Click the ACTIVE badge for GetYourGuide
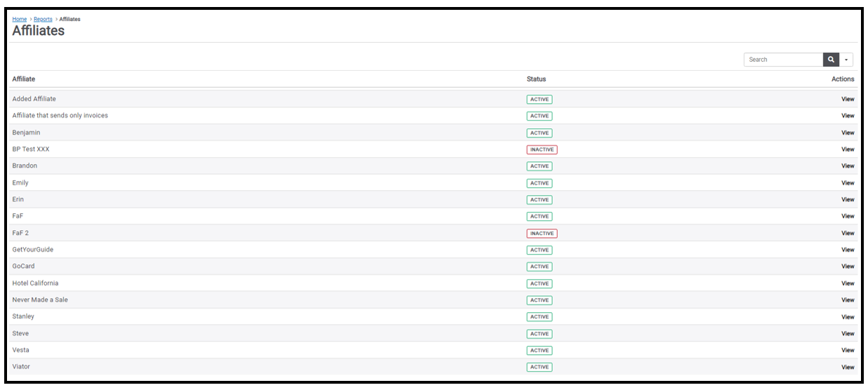The image size is (868, 390). click(539, 250)
